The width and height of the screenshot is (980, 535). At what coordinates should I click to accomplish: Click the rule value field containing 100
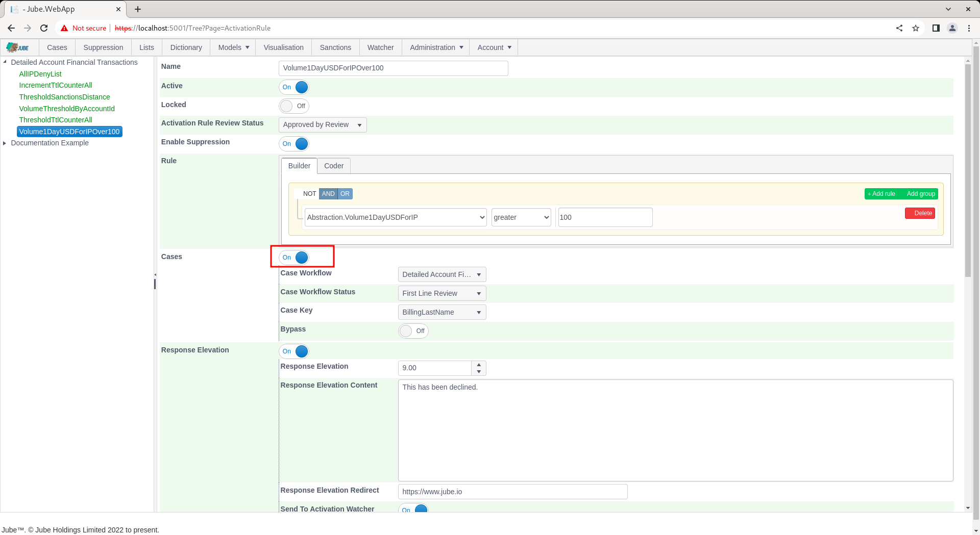point(605,217)
